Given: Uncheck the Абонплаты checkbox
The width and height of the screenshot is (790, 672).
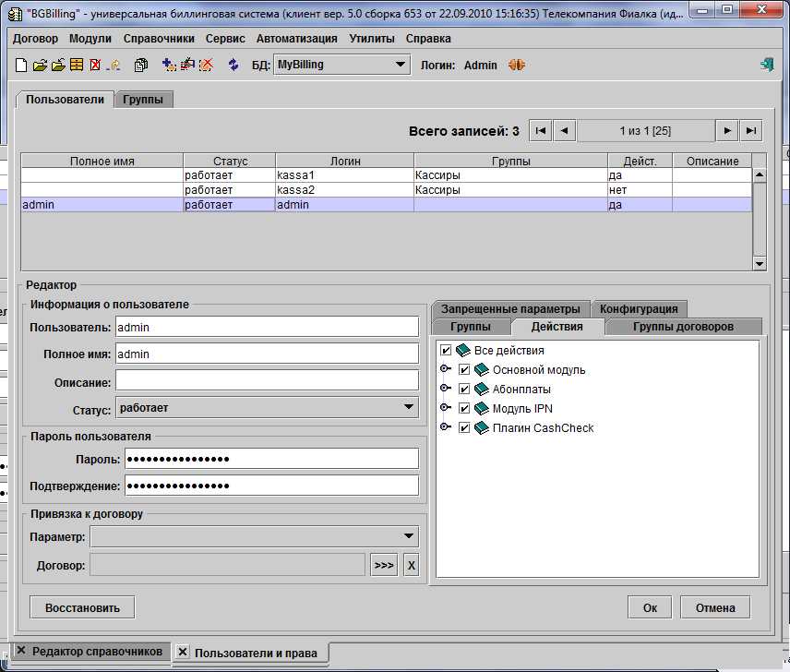Looking at the screenshot, I should pyautogui.click(x=464, y=389).
